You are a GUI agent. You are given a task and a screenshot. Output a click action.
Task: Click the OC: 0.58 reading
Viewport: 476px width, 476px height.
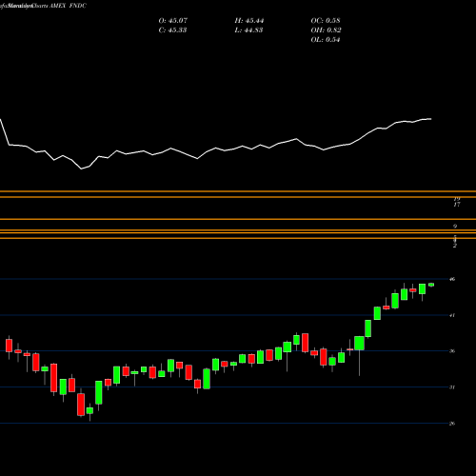[x=326, y=21]
